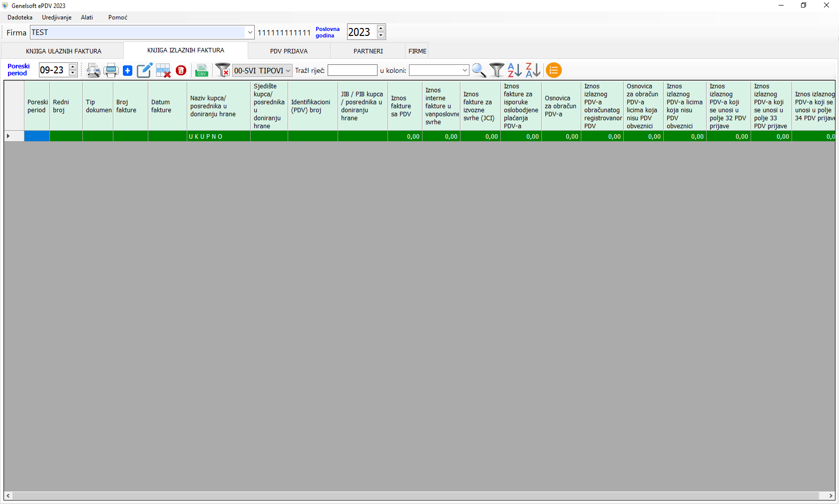This screenshot has height=504, width=839.
Task: Sort descending Z-A icon
Action: click(533, 70)
